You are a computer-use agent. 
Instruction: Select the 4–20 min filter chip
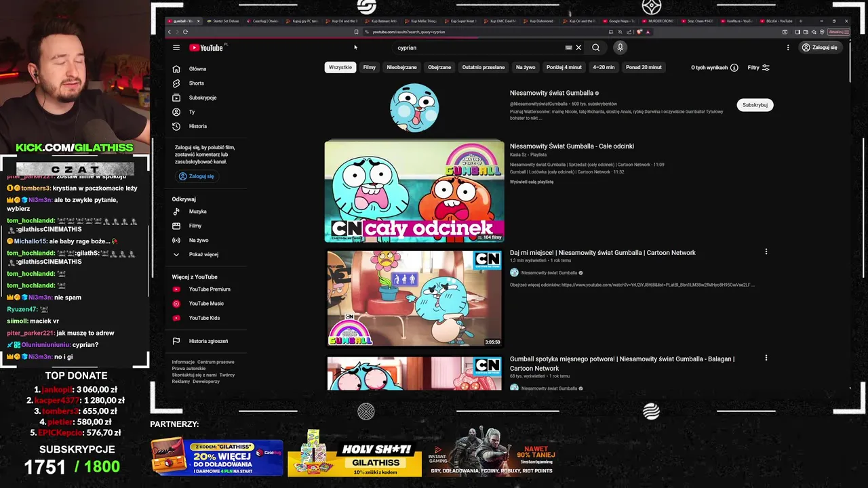(604, 67)
